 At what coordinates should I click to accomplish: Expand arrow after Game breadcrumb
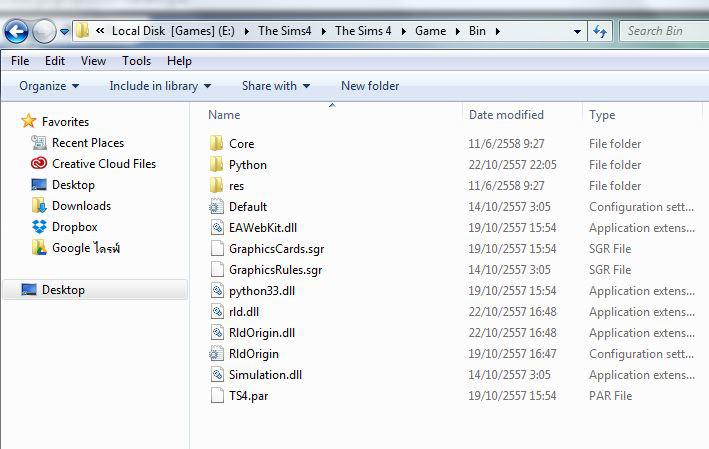click(458, 31)
